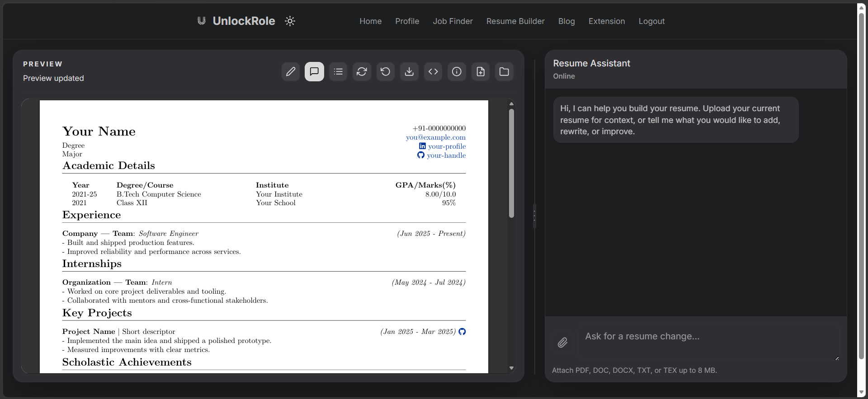This screenshot has width=868, height=399.
Task: Click the Class XII table cell
Action: [132, 203]
